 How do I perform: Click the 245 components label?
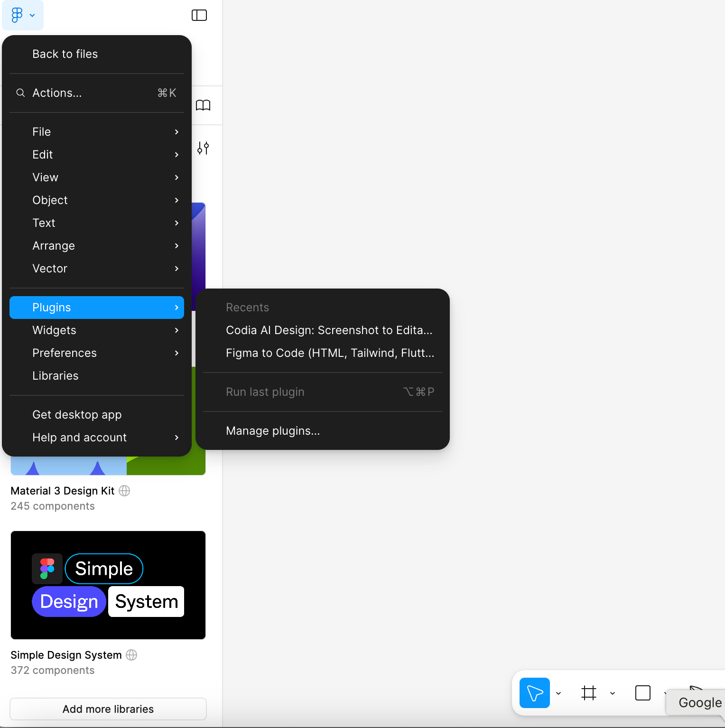tap(53, 506)
